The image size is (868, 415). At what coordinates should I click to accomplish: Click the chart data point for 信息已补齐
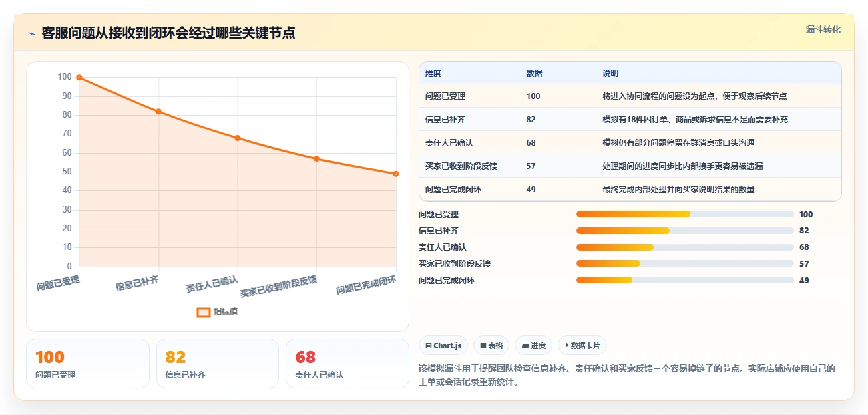point(158,112)
